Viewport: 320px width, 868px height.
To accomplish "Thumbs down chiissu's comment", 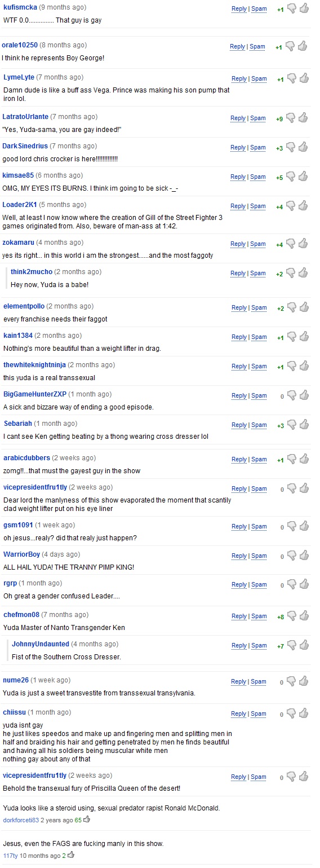I will (x=292, y=713).
